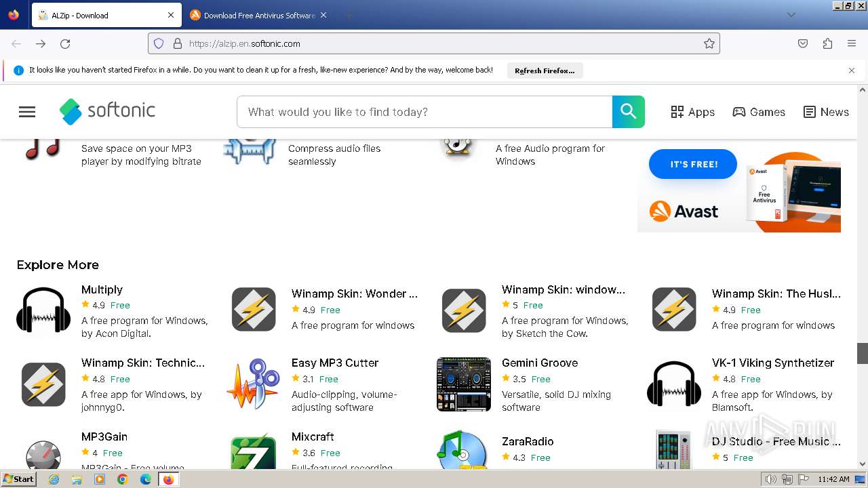Launch Chrome from taskbar
The width and height of the screenshot is (868, 488).
[x=123, y=479]
